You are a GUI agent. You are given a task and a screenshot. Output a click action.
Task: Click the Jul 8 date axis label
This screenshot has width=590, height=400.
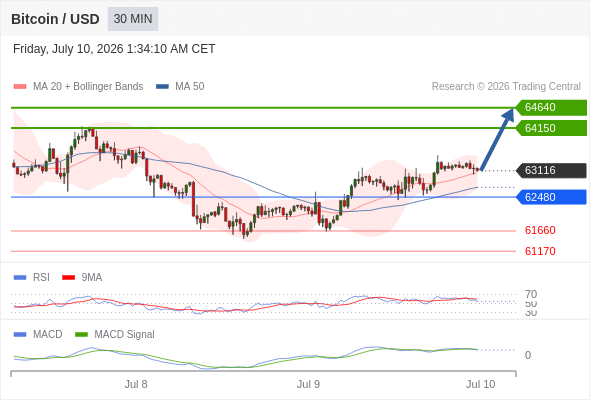(136, 385)
